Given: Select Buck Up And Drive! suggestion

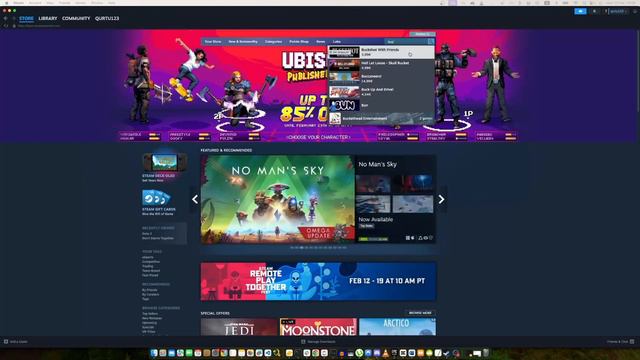Looking at the screenshot, I should point(381,92).
